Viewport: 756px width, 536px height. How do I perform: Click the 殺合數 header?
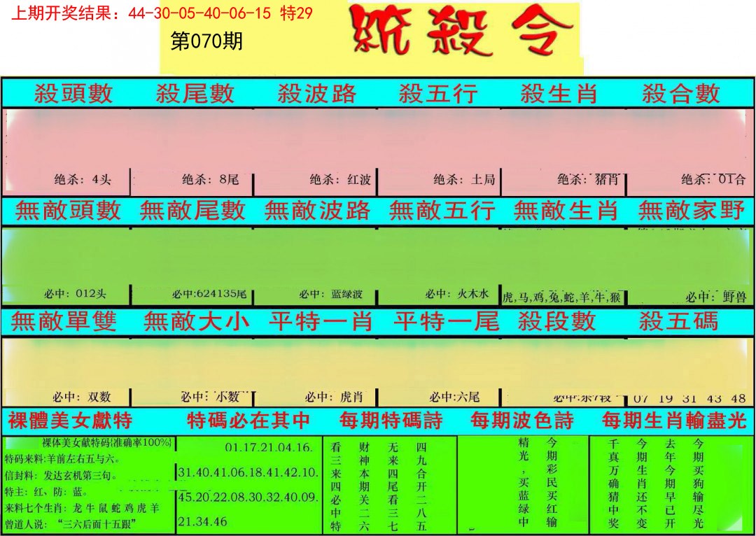tap(680, 93)
